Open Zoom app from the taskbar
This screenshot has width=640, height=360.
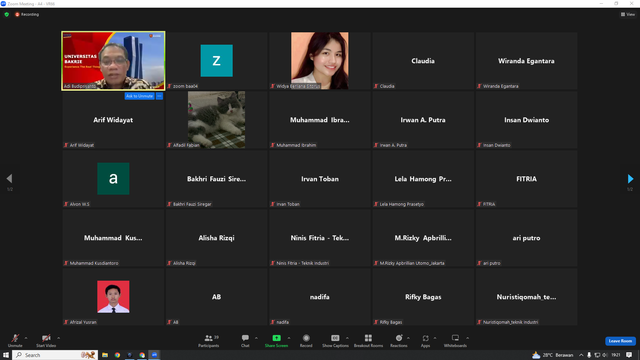click(154, 355)
